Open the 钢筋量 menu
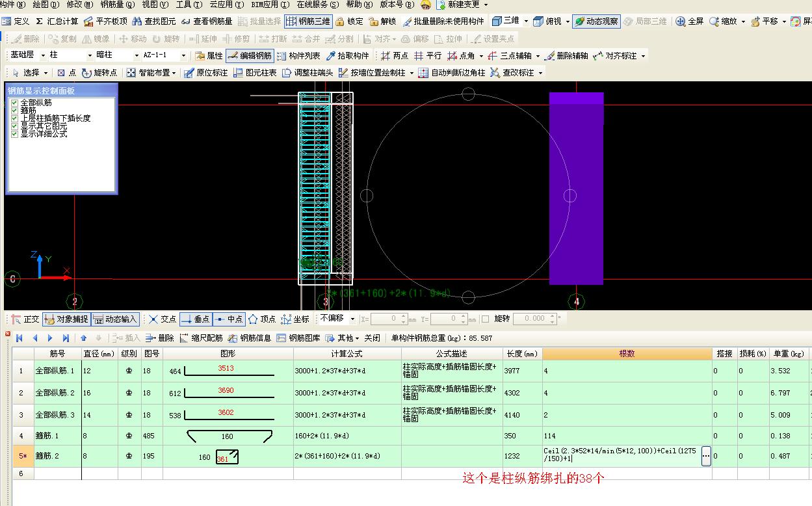 click(x=117, y=4)
